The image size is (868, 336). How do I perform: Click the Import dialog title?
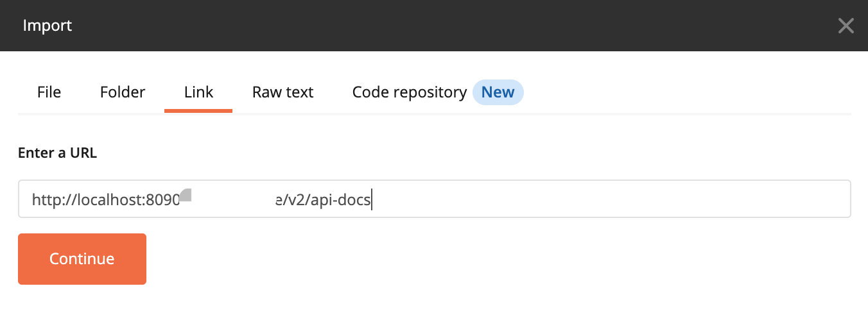(x=48, y=26)
